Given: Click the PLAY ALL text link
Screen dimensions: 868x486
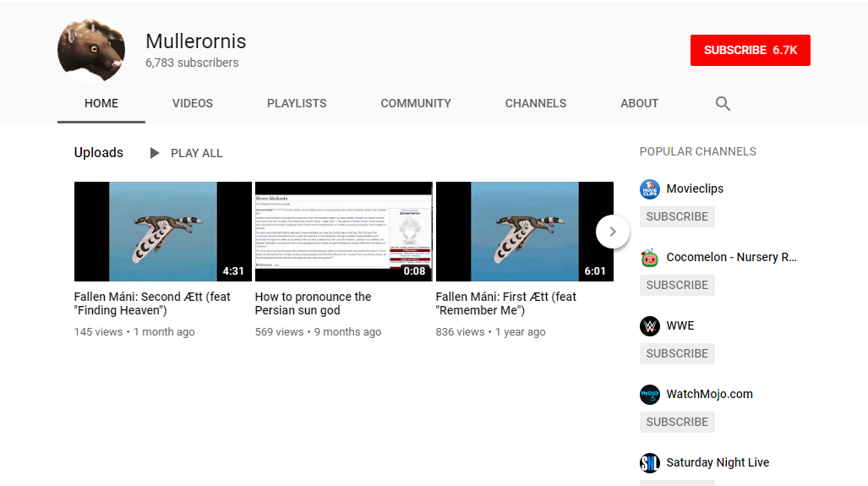Looking at the screenshot, I should point(197,153).
